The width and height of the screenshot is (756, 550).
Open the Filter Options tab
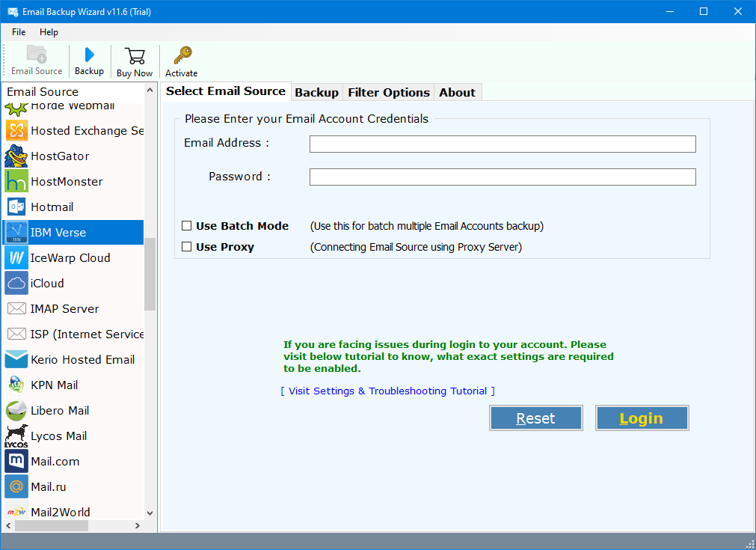pyautogui.click(x=389, y=93)
